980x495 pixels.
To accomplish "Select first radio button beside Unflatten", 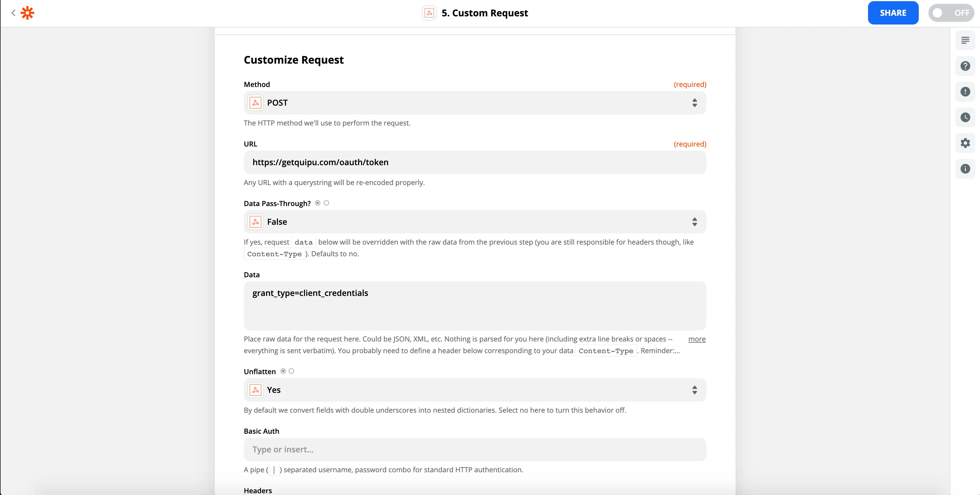I will (x=283, y=371).
